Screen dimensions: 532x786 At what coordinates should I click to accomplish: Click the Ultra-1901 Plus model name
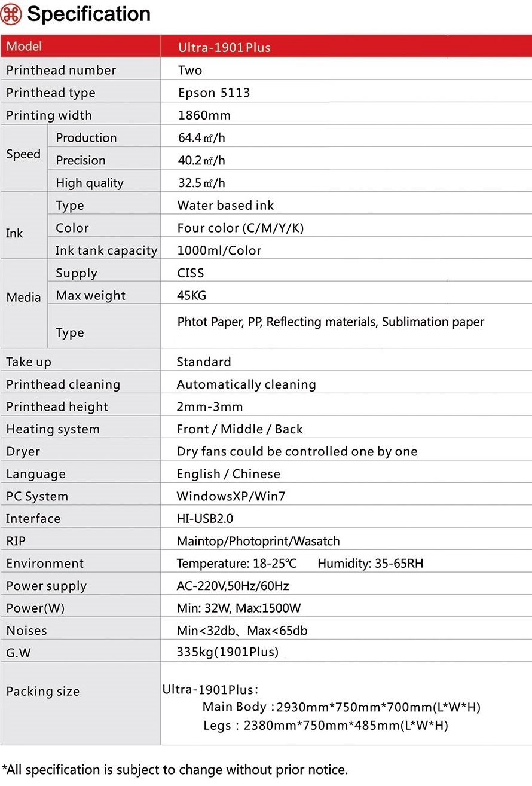click(x=224, y=48)
